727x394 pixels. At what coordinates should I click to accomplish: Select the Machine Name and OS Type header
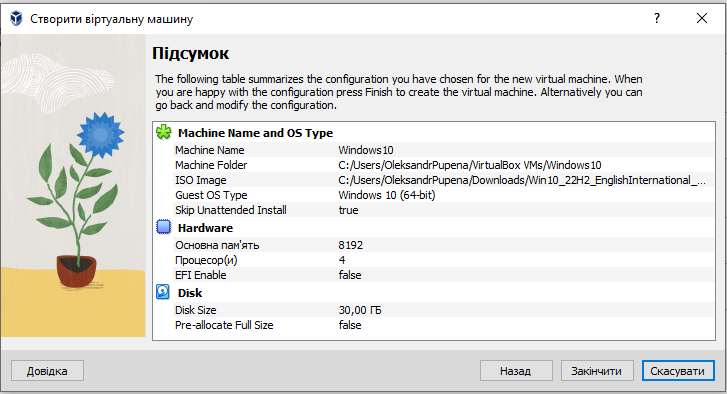click(255, 133)
